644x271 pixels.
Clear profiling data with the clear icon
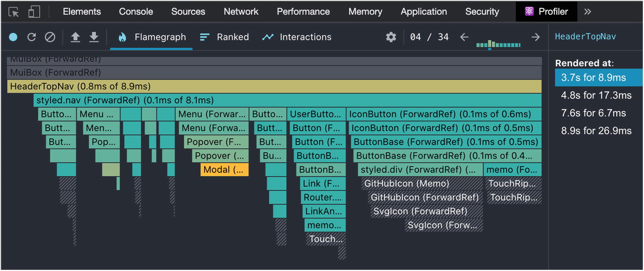(x=50, y=37)
